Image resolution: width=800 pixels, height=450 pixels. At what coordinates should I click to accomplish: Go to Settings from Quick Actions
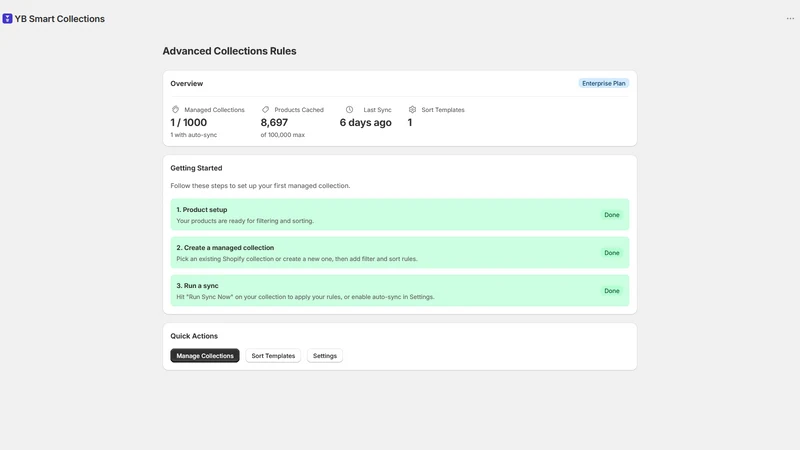coord(324,356)
